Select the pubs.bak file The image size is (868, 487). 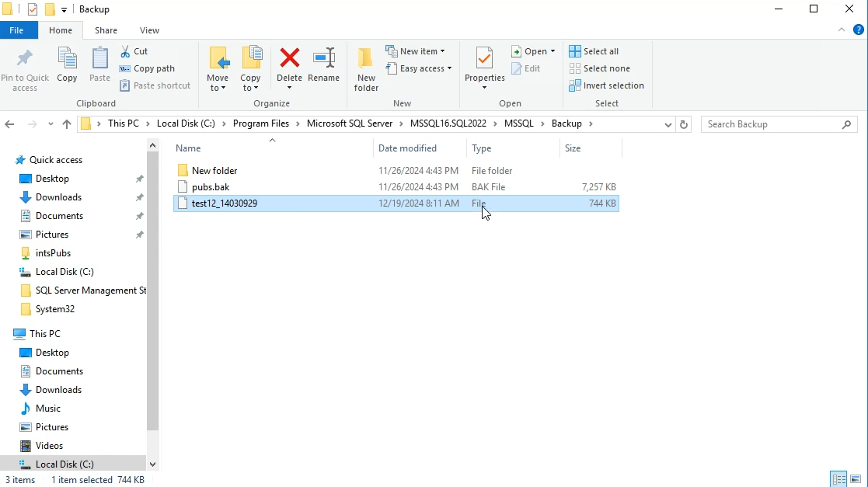[396, 187]
